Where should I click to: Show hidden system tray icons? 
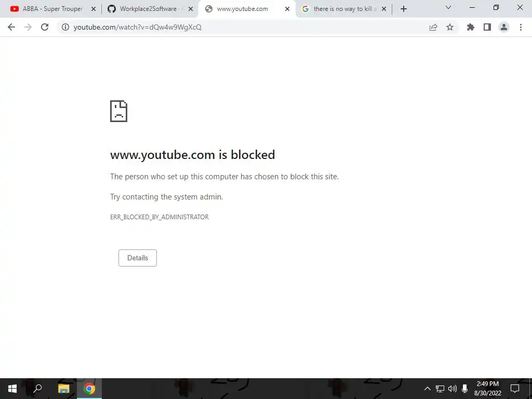(x=428, y=389)
